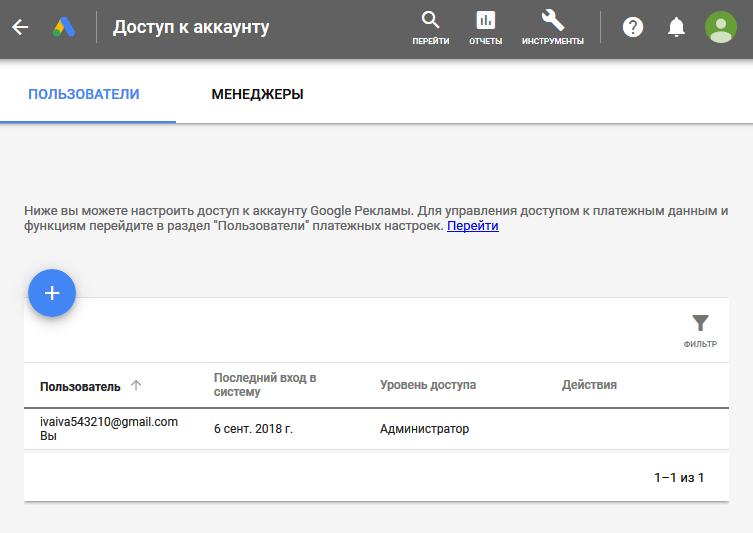Open help question mark icon

coord(633,27)
